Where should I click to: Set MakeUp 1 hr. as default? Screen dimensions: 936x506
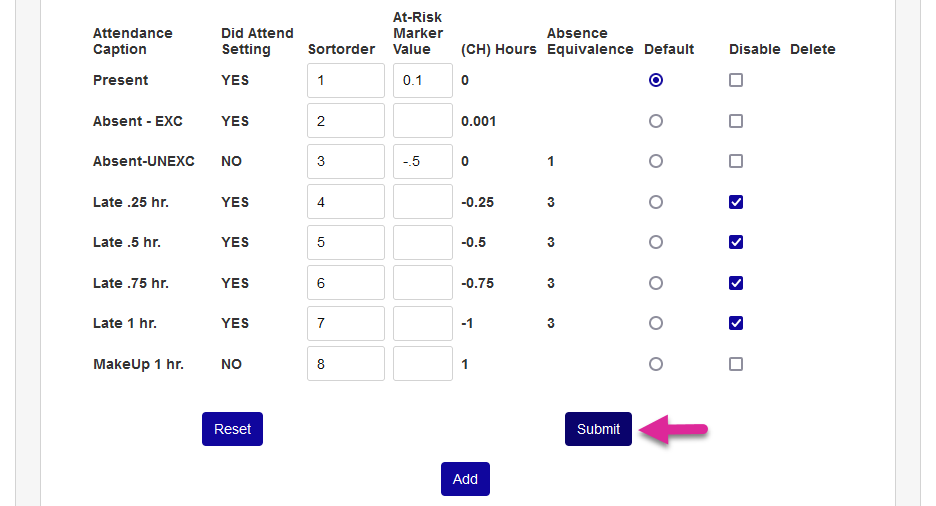click(656, 364)
